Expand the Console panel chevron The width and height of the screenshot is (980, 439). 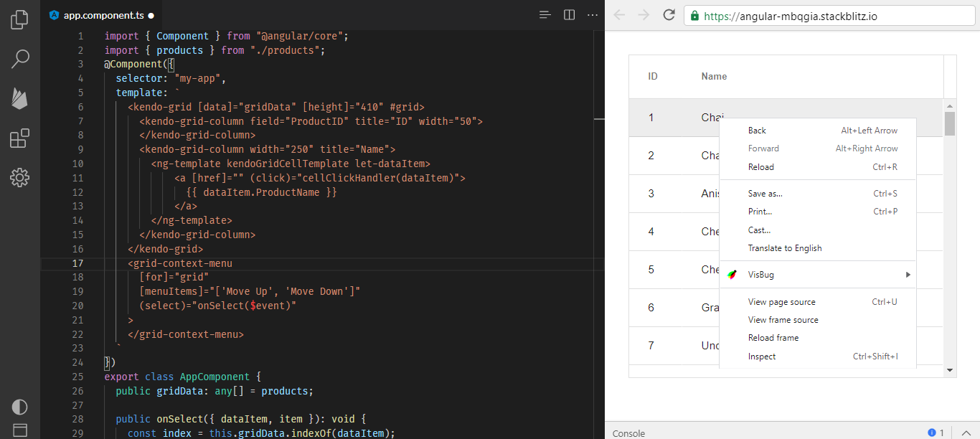(966, 433)
